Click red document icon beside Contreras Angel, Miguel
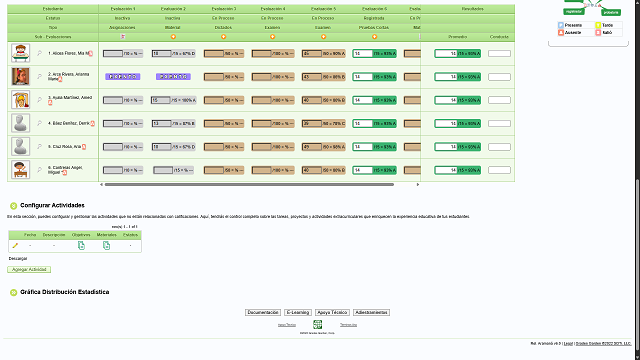 pos(64,173)
